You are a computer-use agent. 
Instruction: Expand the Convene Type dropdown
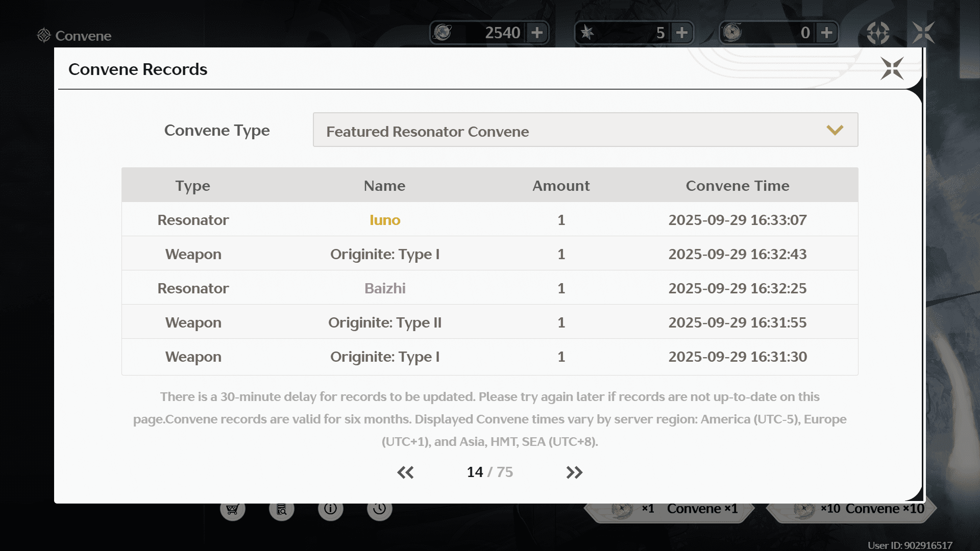click(x=585, y=130)
